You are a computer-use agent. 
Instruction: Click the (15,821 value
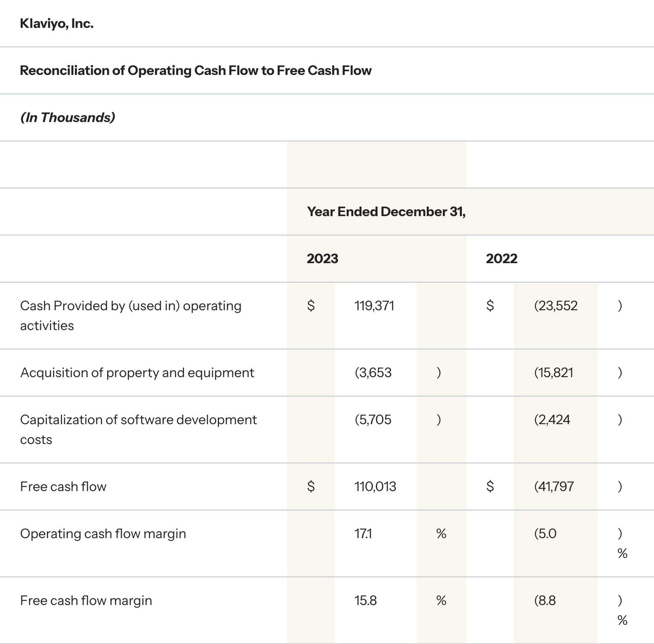point(553,373)
